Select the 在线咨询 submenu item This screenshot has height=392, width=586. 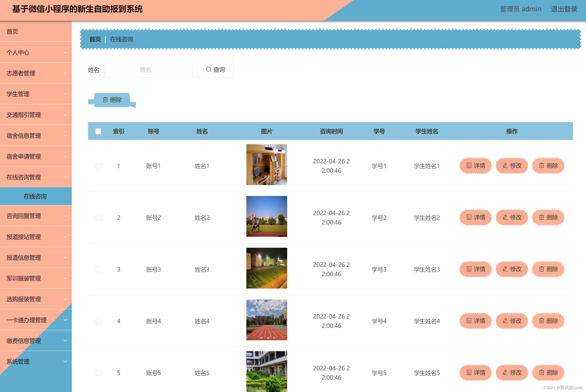(35, 196)
